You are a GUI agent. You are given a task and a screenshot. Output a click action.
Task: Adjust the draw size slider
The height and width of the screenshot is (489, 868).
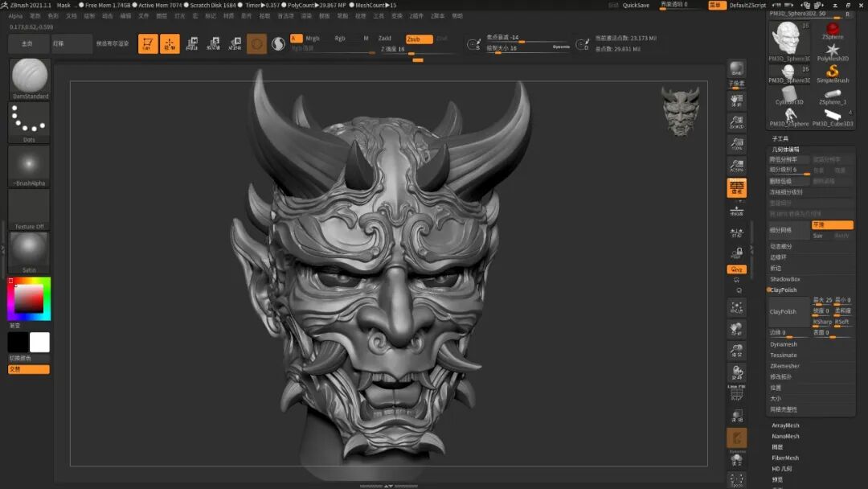coord(527,48)
